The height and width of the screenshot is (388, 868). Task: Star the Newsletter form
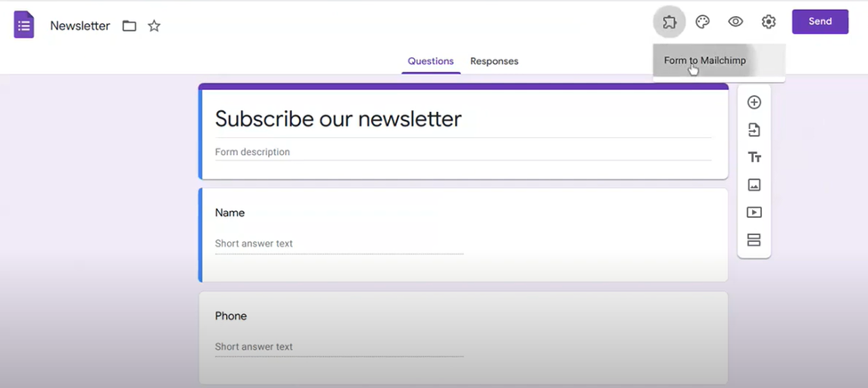point(154,26)
